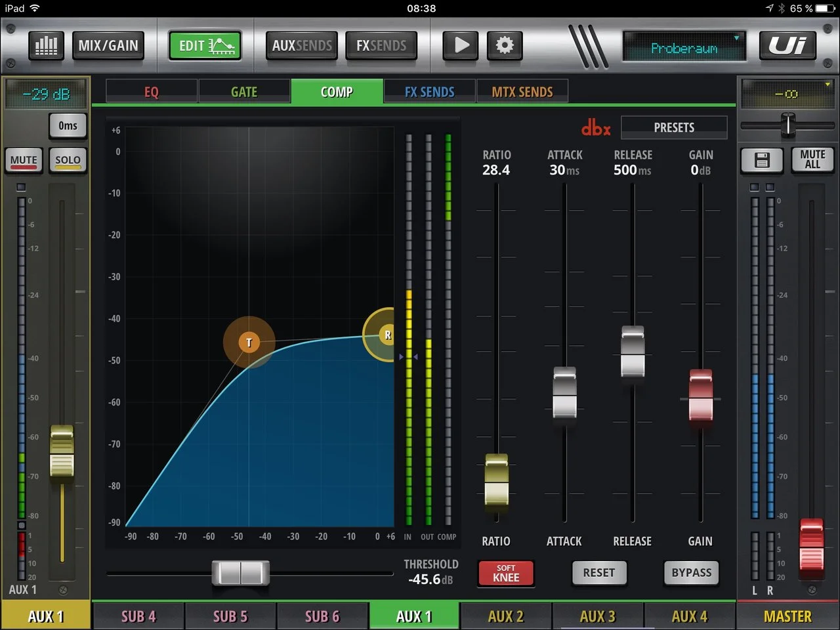Toggle the SOFT KNEE button

pos(506,573)
